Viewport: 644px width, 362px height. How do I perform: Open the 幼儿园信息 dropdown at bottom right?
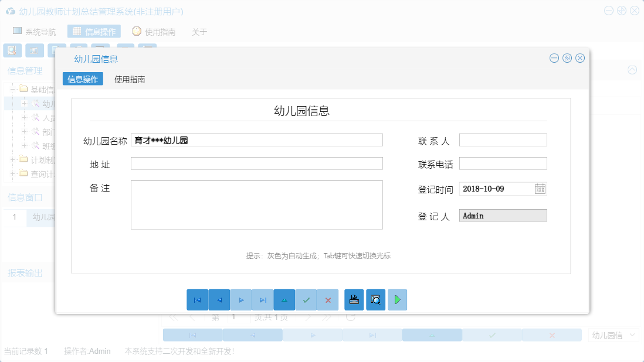[x=613, y=334]
